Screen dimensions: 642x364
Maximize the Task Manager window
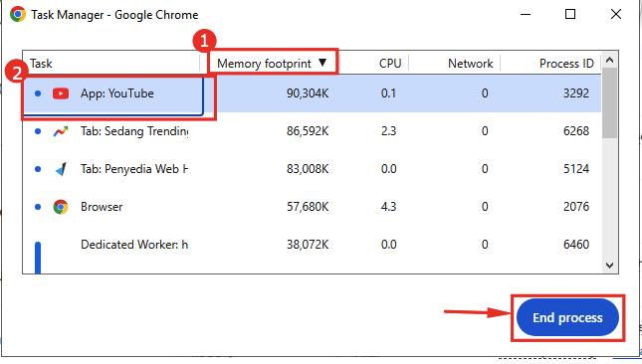[x=570, y=14]
